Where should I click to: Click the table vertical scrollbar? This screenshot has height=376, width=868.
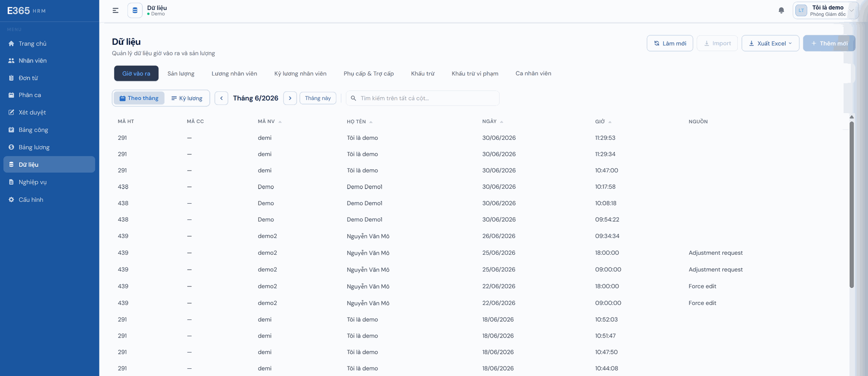click(x=852, y=204)
